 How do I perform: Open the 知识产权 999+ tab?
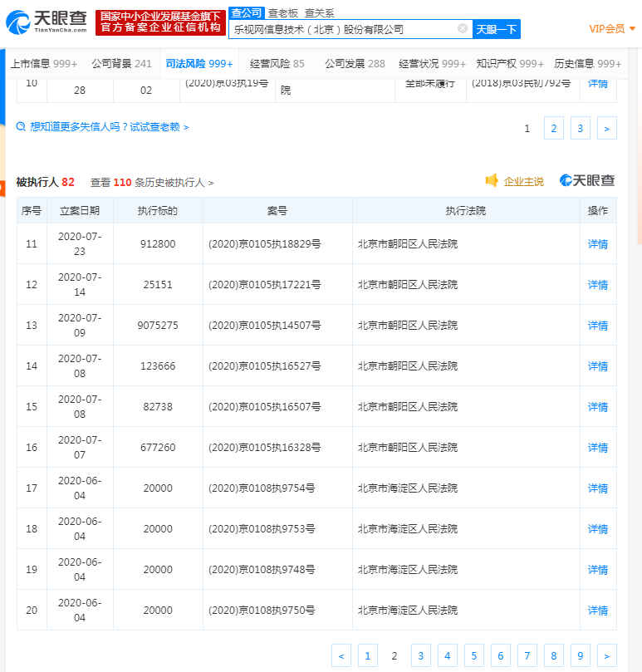[x=510, y=64]
